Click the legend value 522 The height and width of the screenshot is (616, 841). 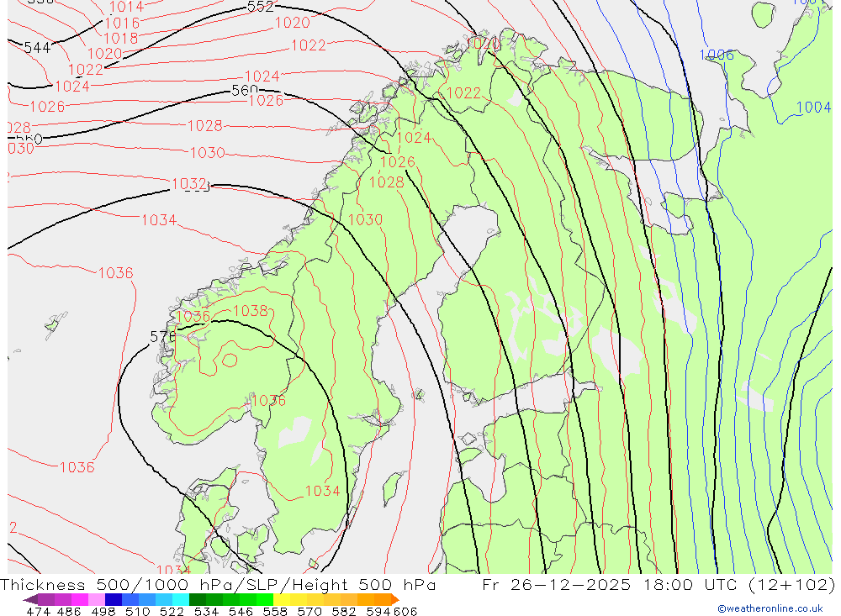(172, 611)
